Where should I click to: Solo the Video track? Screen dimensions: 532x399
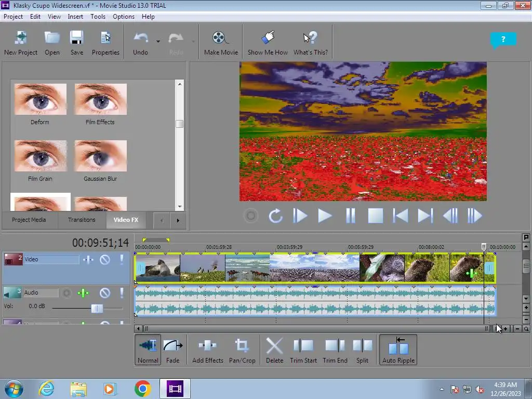(122, 260)
